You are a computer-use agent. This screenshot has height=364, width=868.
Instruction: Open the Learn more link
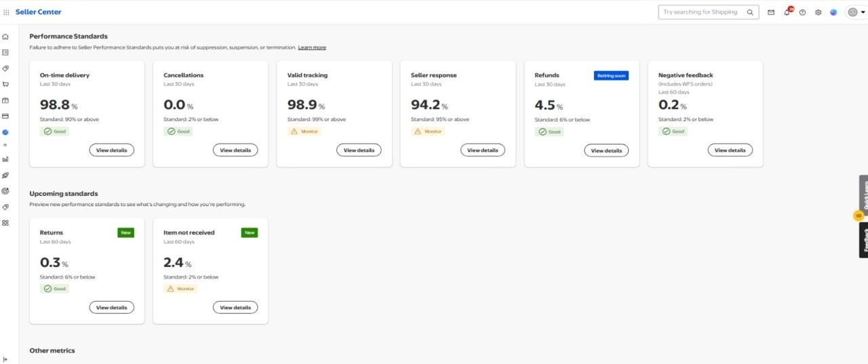tap(312, 47)
